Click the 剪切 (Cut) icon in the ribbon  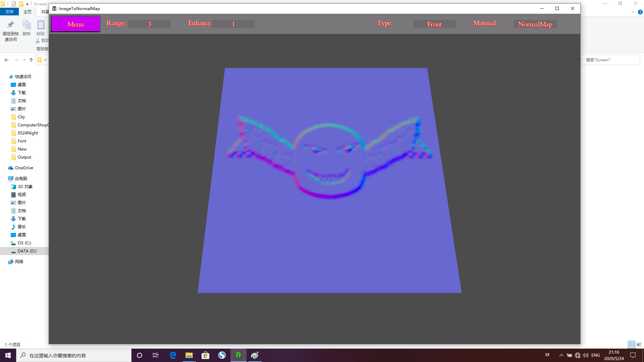(37, 41)
